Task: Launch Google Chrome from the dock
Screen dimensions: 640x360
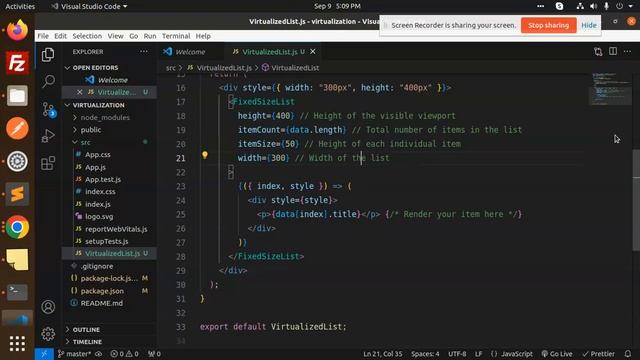Action: point(17,227)
